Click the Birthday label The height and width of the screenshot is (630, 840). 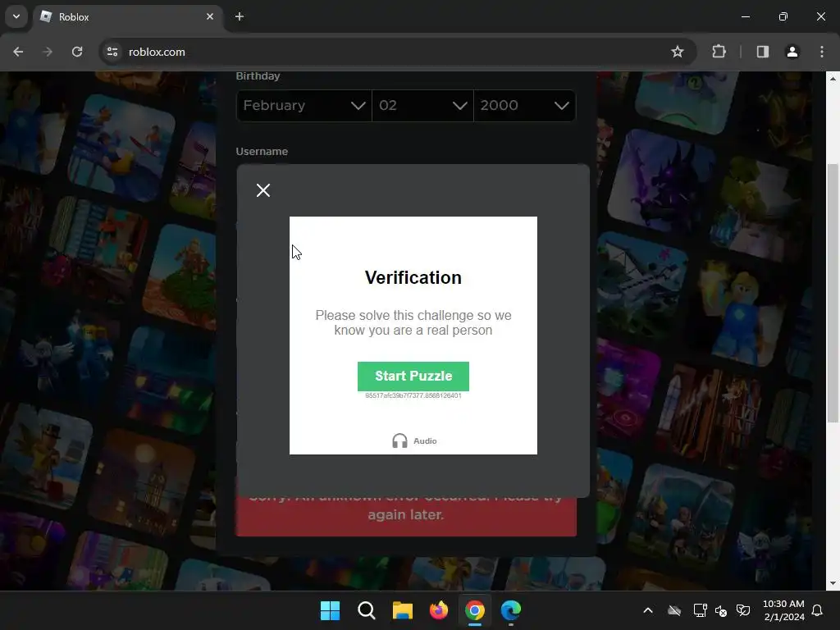(x=258, y=76)
